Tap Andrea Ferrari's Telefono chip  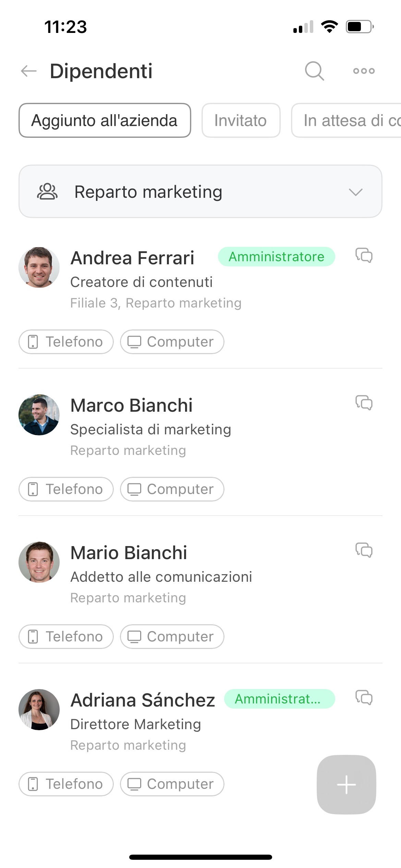coord(66,342)
